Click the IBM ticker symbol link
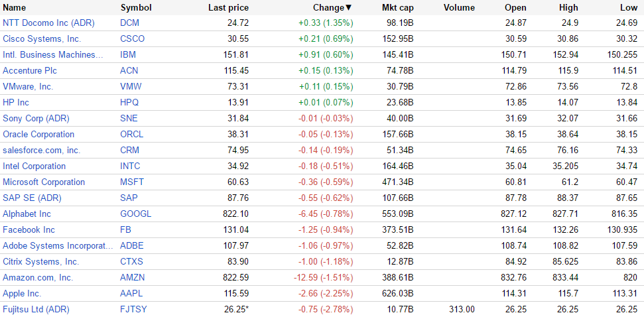Viewport: 644px width, 317px height. (x=128, y=55)
